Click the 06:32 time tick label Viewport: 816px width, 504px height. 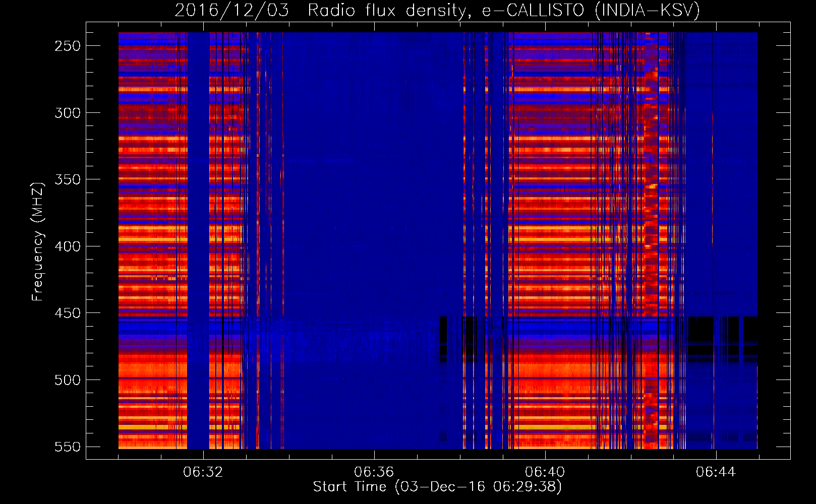[x=203, y=472]
